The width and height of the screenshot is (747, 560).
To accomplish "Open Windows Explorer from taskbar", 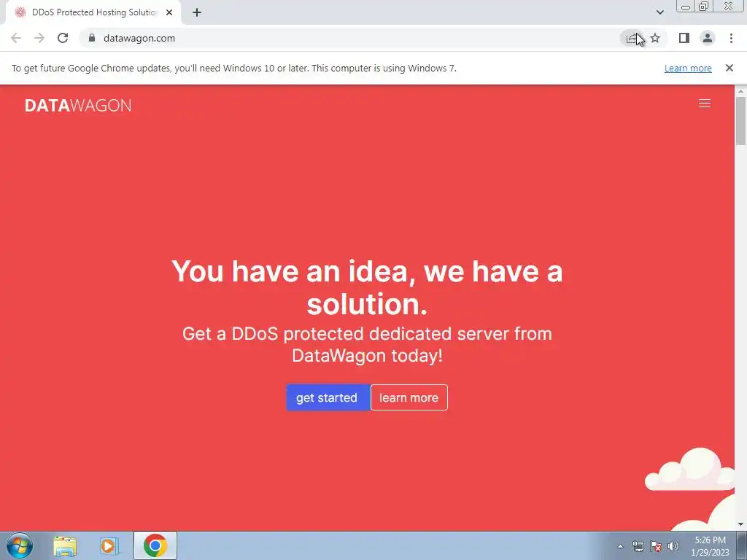I will tap(65, 546).
